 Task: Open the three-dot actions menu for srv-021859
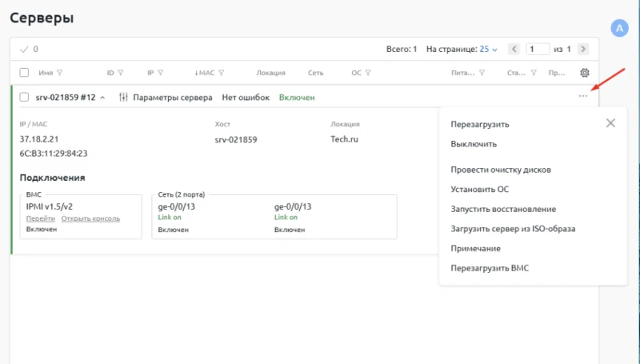coord(583,96)
